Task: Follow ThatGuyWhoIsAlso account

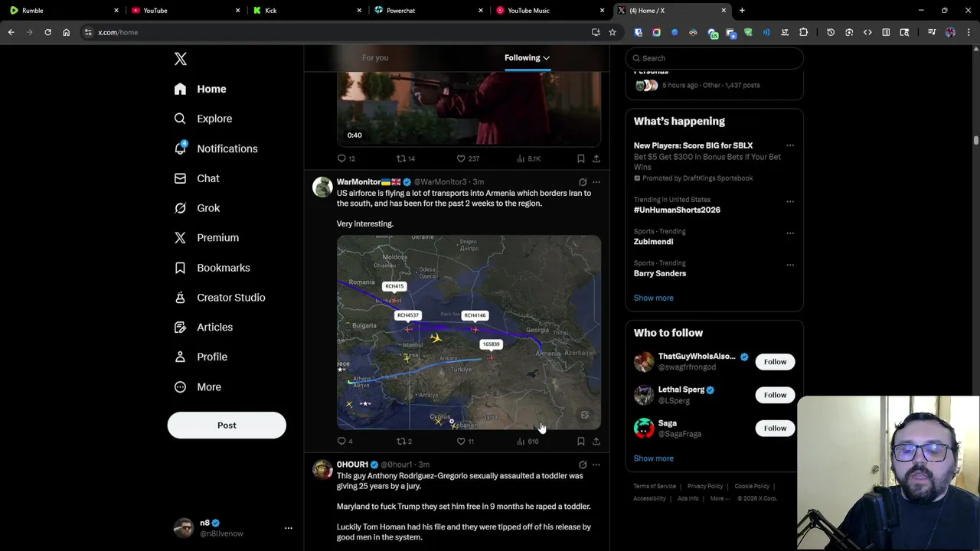Action: pyautogui.click(x=775, y=362)
